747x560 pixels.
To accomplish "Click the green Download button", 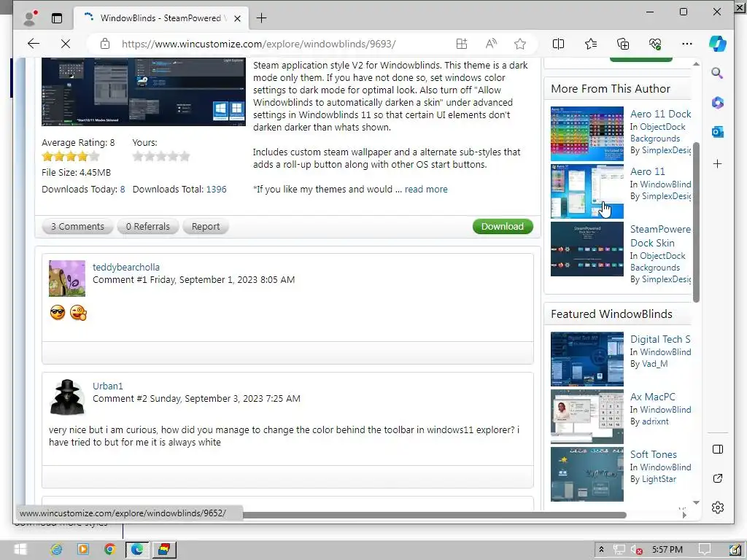I will (x=503, y=226).
